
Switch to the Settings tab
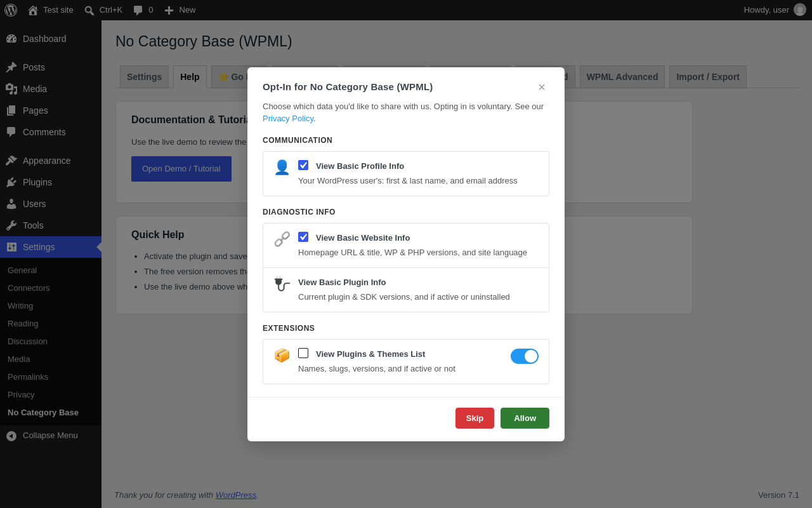(x=144, y=77)
